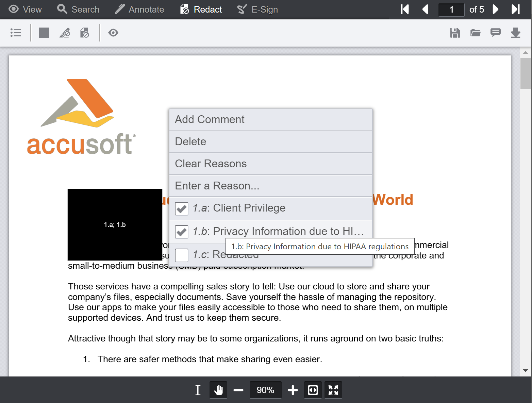The height and width of the screenshot is (403, 532).
Task: Open the comments panel icon
Action: [x=495, y=33]
